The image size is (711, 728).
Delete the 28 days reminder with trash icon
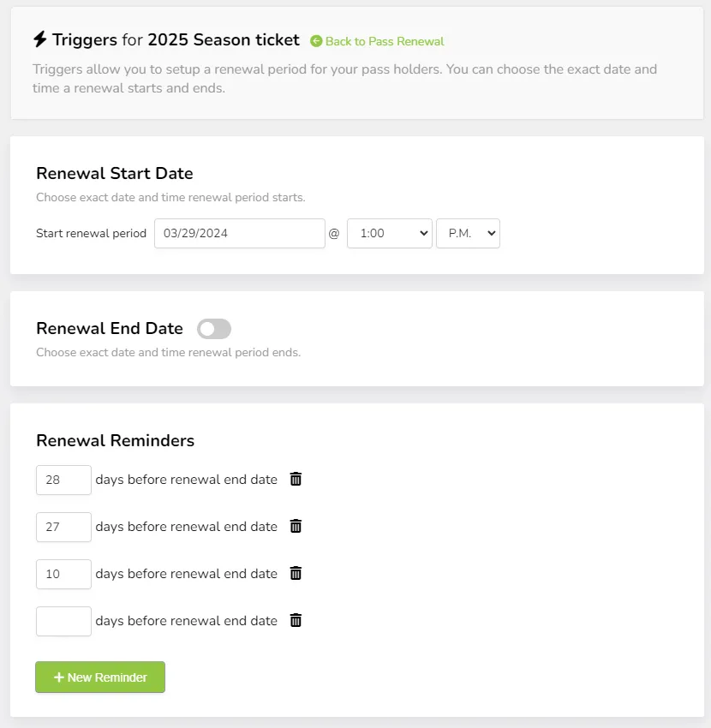[296, 479]
